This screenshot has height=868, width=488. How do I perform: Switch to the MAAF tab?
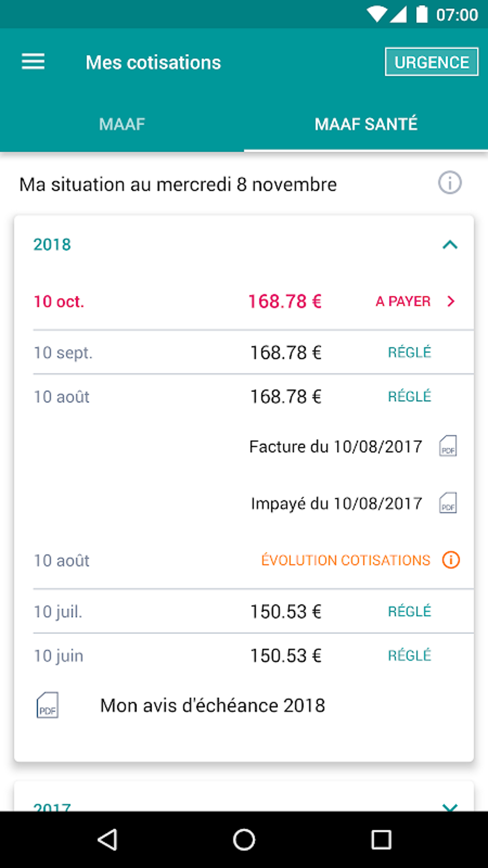122,124
